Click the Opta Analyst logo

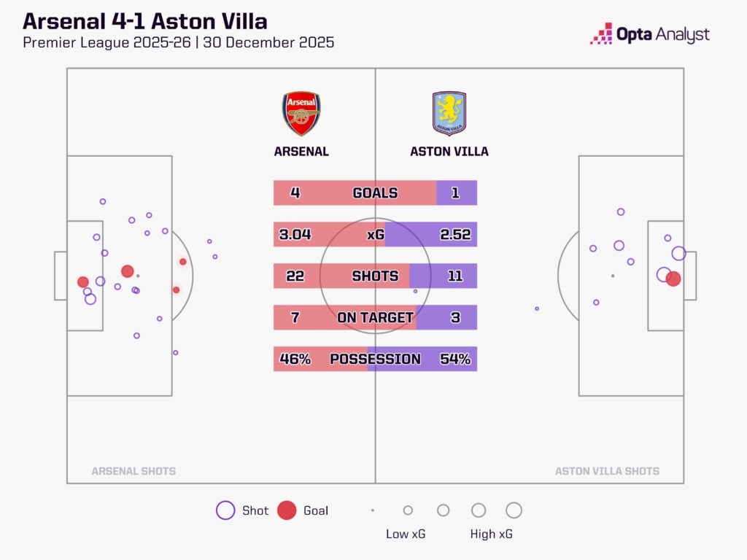(x=650, y=34)
